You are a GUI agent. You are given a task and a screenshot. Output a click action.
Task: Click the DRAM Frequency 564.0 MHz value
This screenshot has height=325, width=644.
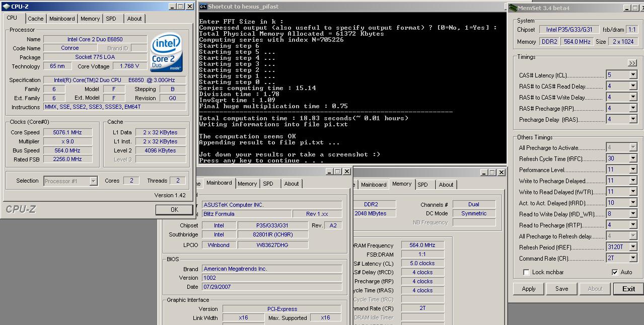point(422,245)
